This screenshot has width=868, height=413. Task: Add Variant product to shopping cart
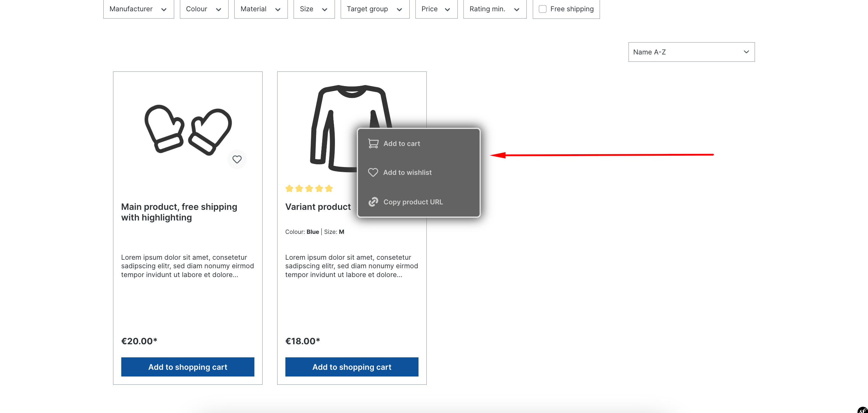coord(352,367)
